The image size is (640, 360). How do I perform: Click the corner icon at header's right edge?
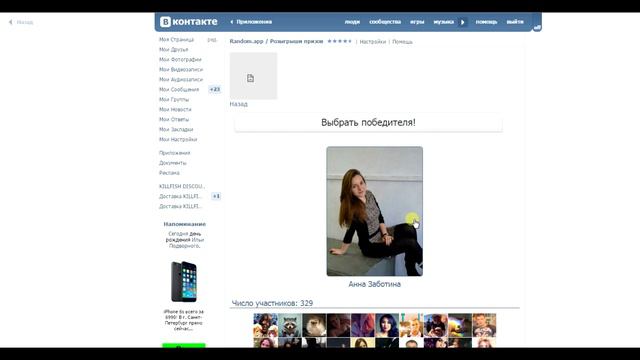coord(537,27)
